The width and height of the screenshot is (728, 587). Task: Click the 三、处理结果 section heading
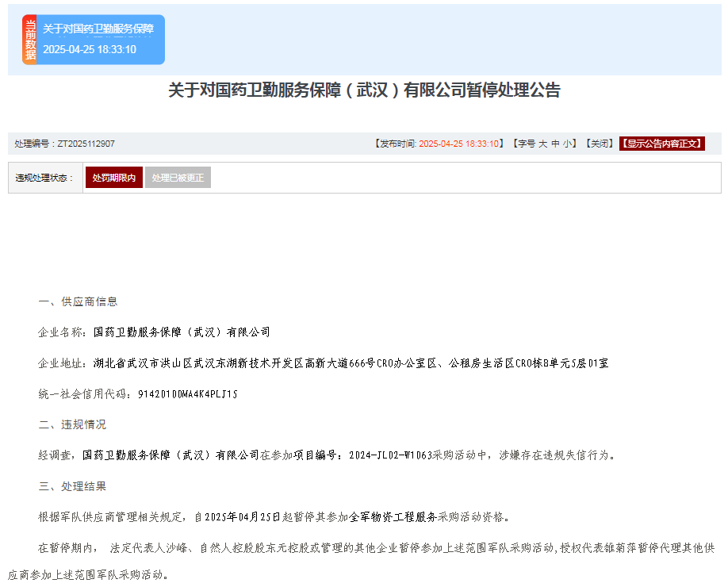pos(72,486)
